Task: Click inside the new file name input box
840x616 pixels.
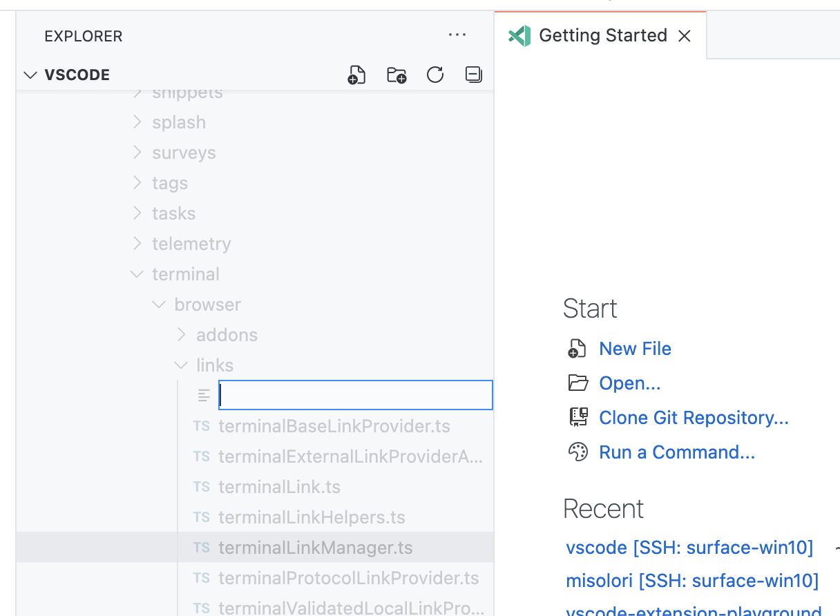Action: coord(355,394)
